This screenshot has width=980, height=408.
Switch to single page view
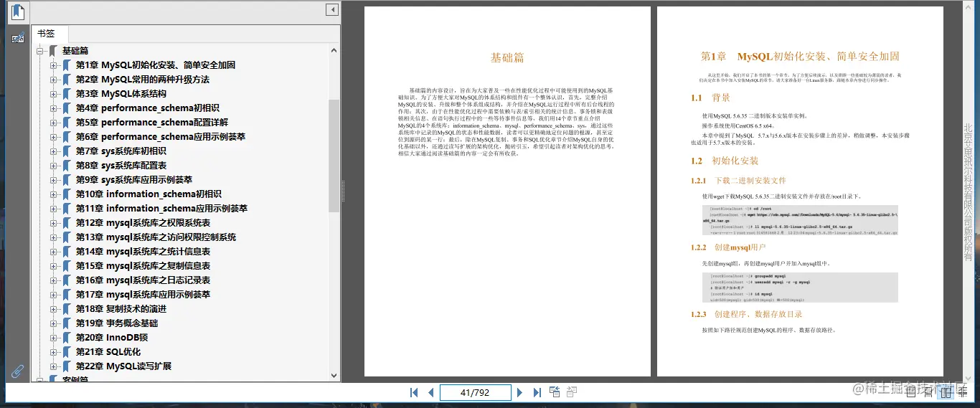(x=911, y=392)
